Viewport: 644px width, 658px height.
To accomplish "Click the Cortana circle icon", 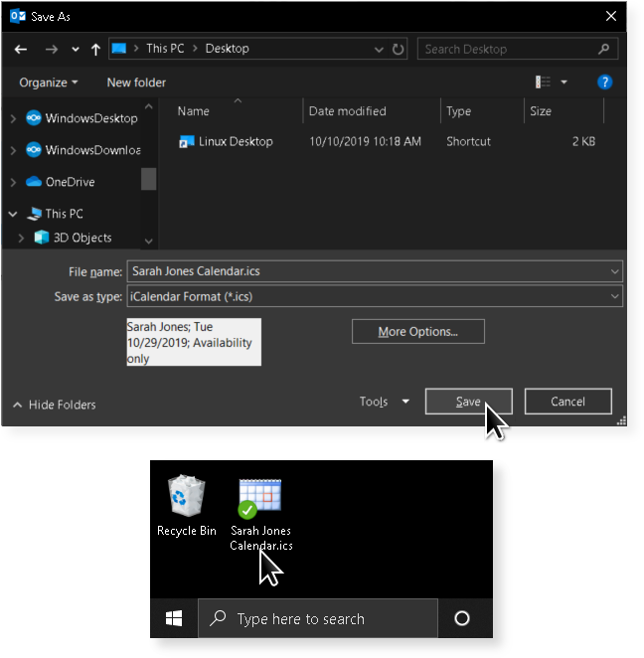I will click(x=462, y=618).
